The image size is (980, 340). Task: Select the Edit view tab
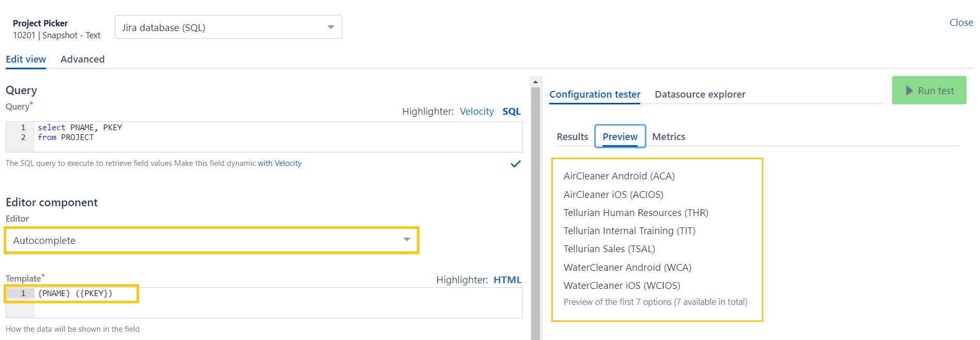coord(26,59)
